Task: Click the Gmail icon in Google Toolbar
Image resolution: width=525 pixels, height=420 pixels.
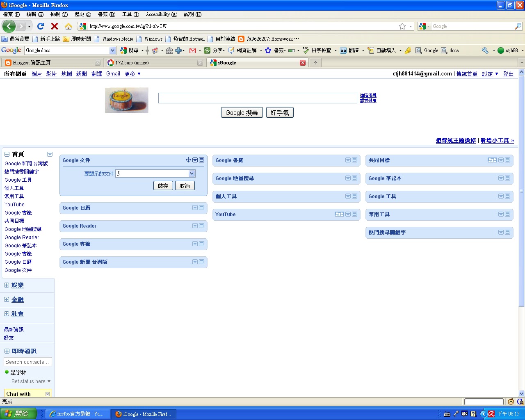Action: click(192, 50)
